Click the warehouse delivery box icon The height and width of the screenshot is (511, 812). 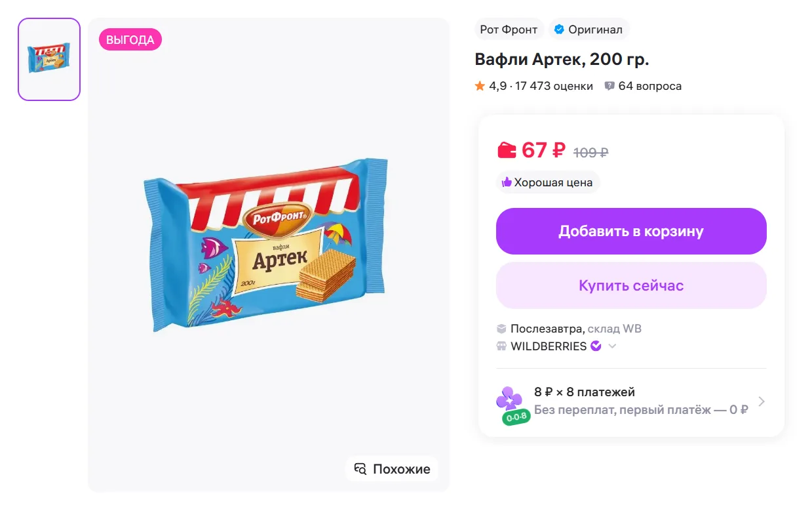point(501,329)
